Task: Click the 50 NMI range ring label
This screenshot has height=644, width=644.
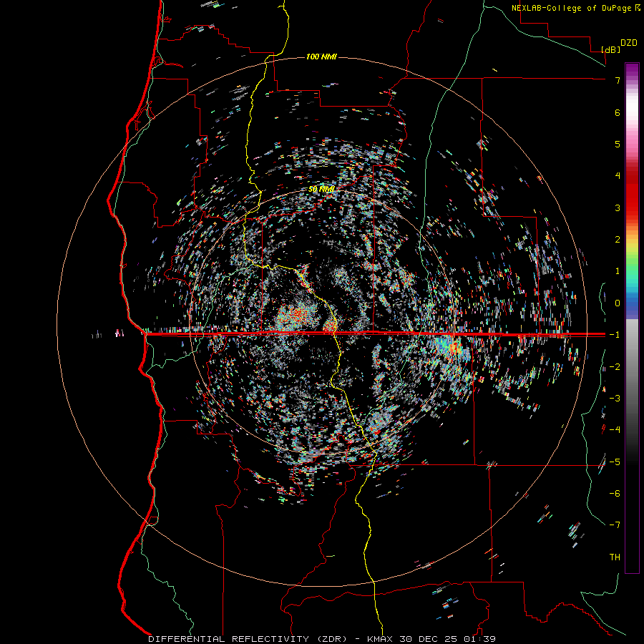Action: 321,189
